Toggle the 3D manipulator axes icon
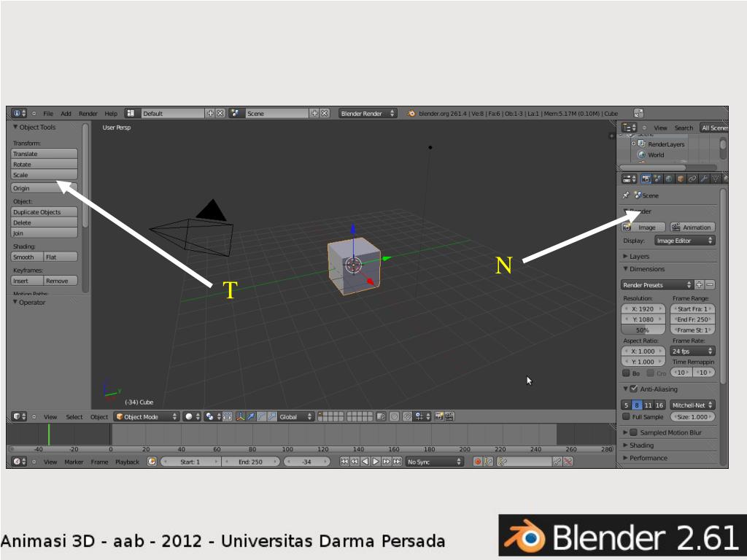The height and width of the screenshot is (560, 747). pos(240,416)
